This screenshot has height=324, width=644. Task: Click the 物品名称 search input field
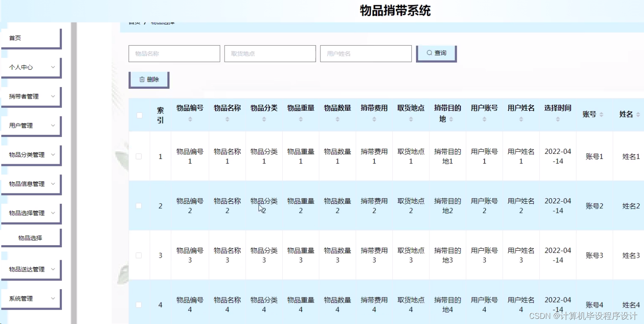pyautogui.click(x=174, y=53)
